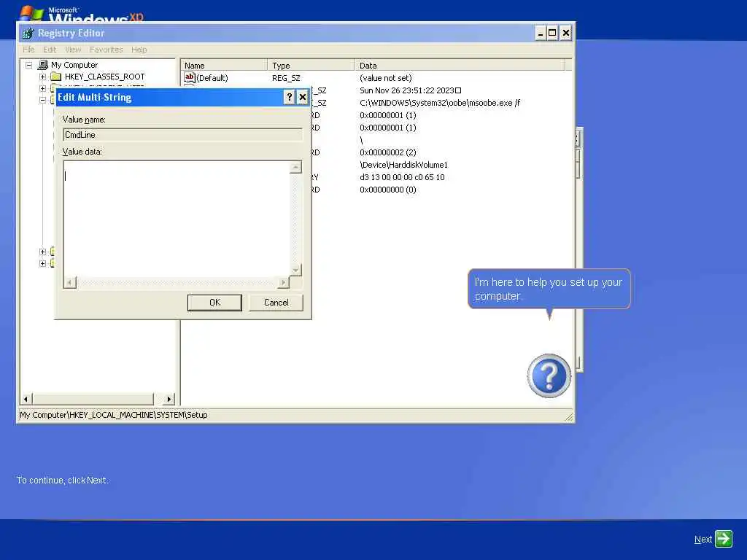
Task: Click the '\Device\HarddiskVolume1' data value
Action: click(x=403, y=165)
